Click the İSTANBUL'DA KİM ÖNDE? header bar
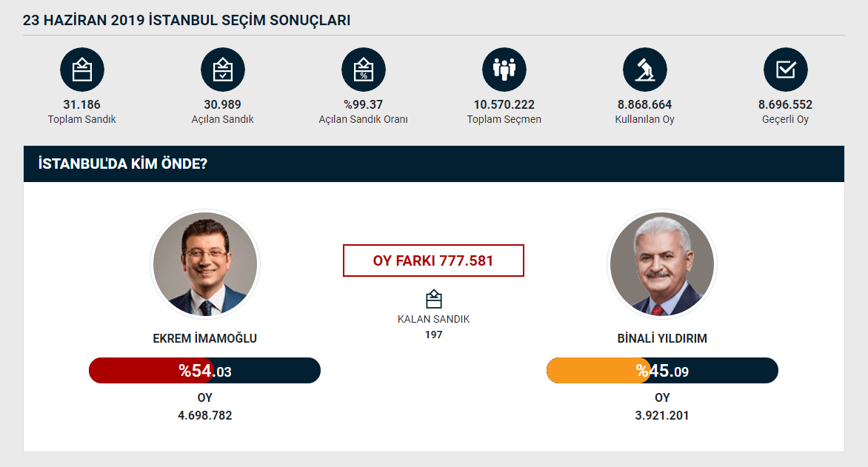The width and height of the screenshot is (868, 467). [434, 164]
